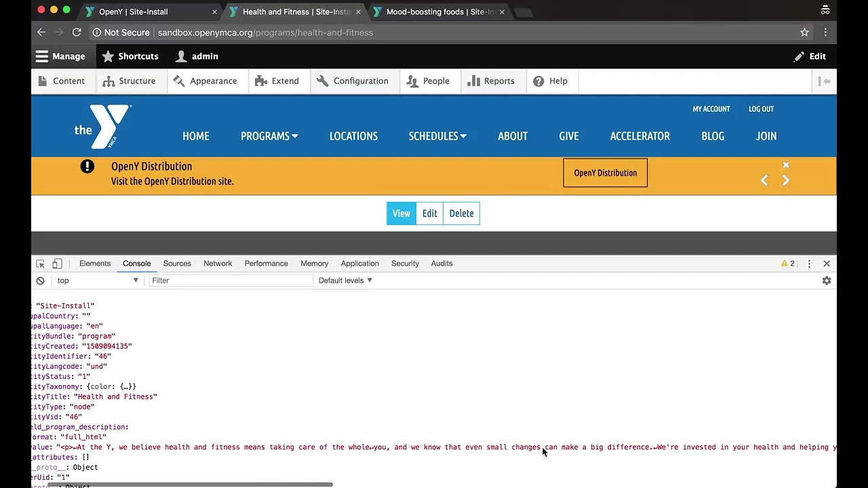Click the browser back arrow

(x=41, y=32)
